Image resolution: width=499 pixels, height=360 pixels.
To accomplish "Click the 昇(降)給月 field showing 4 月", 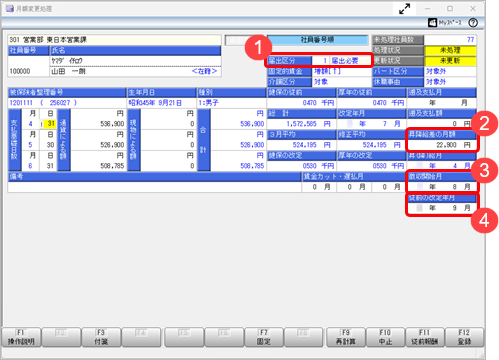I will click(x=442, y=166).
